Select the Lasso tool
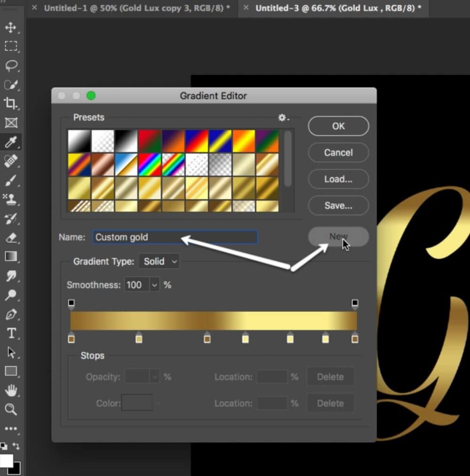 [x=11, y=65]
